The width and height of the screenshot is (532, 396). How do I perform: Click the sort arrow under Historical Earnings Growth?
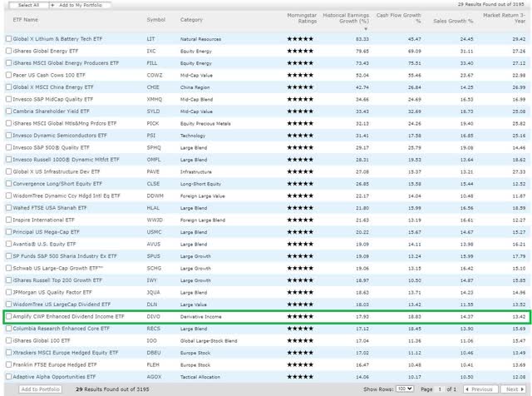coord(366,29)
